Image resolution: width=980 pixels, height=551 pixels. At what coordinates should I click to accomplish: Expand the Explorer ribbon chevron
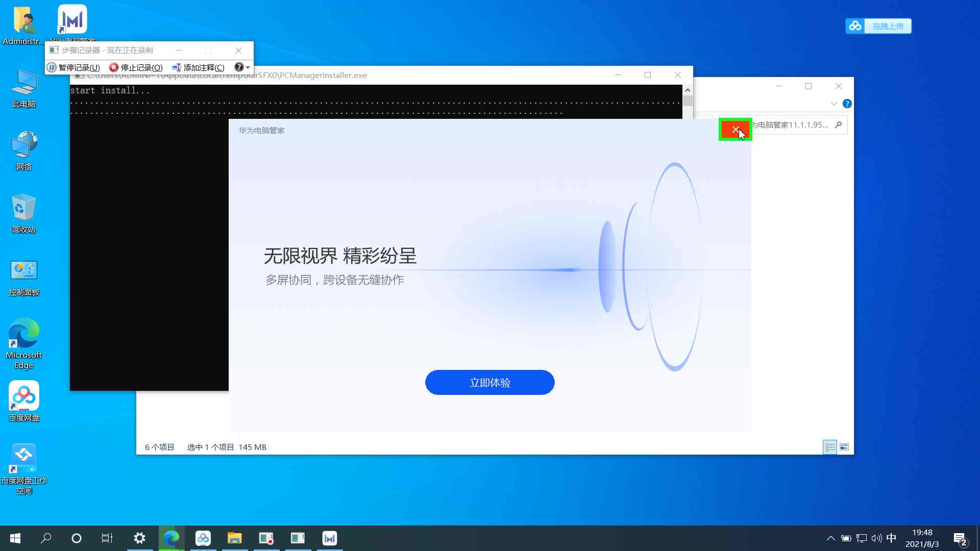click(834, 103)
